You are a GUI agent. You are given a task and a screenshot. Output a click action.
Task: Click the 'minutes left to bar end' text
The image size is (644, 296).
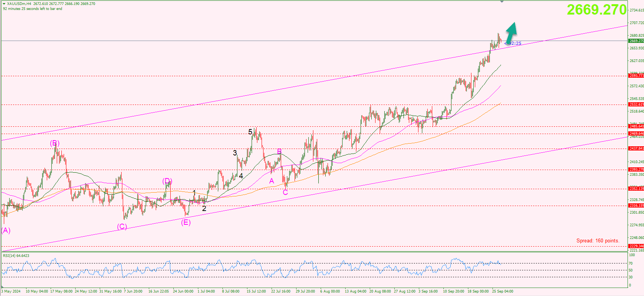click(x=33, y=9)
